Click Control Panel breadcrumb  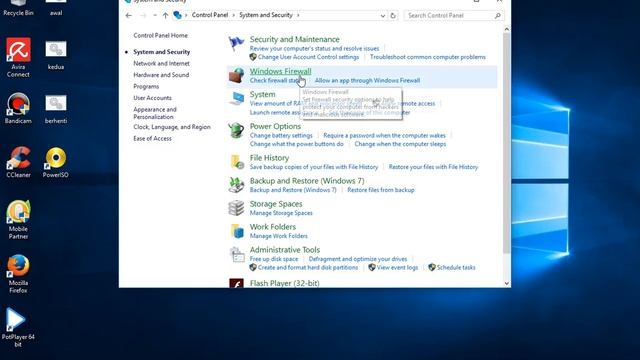point(210,15)
